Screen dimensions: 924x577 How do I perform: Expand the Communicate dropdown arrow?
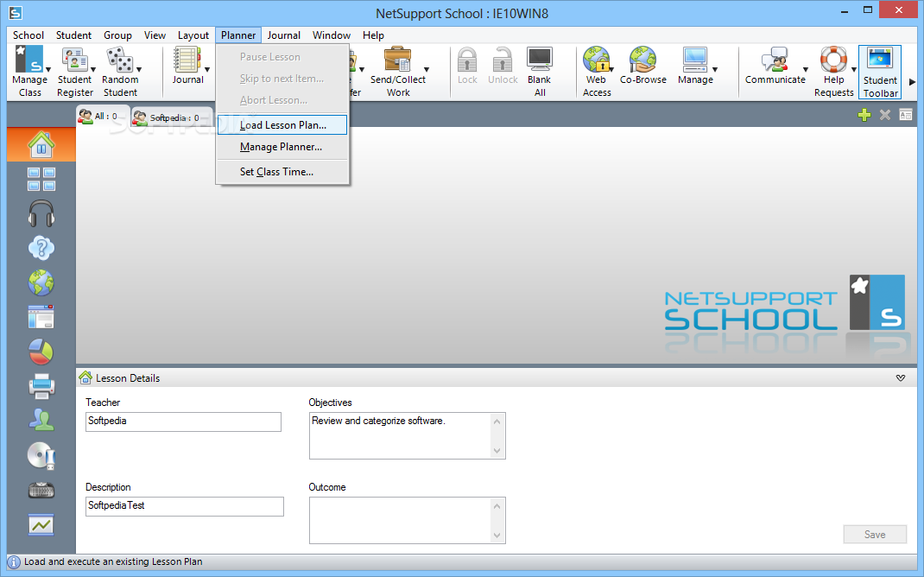pyautogui.click(x=806, y=70)
